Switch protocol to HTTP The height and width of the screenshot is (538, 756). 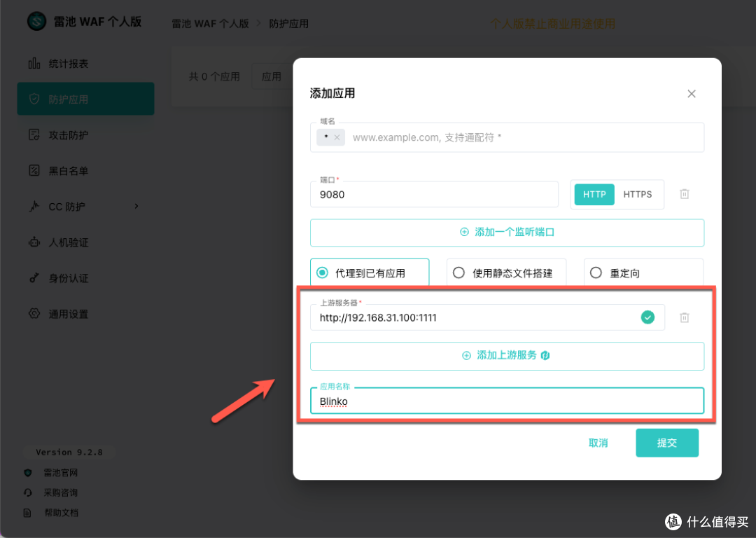[594, 195]
